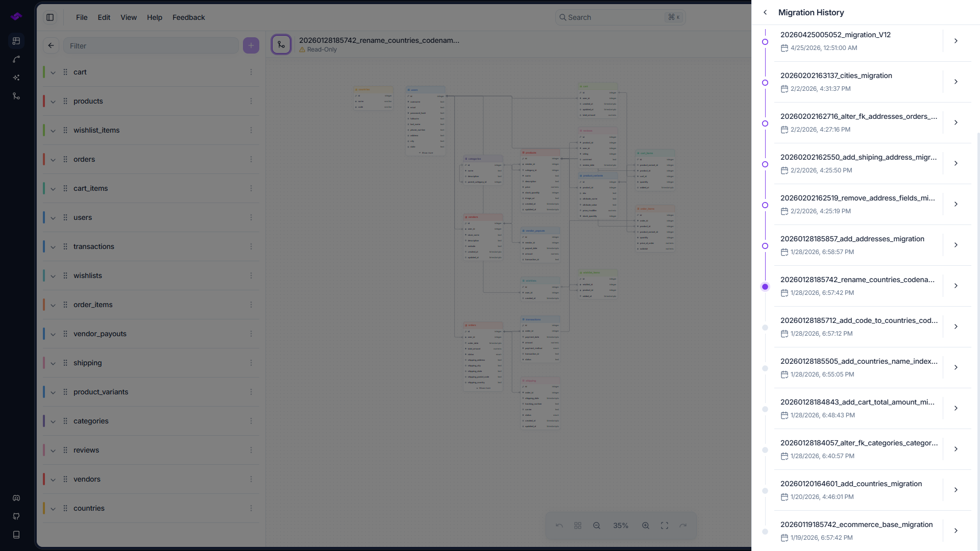Select timeline marker for cities_migration
980x551 pixels.
[765, 83]
